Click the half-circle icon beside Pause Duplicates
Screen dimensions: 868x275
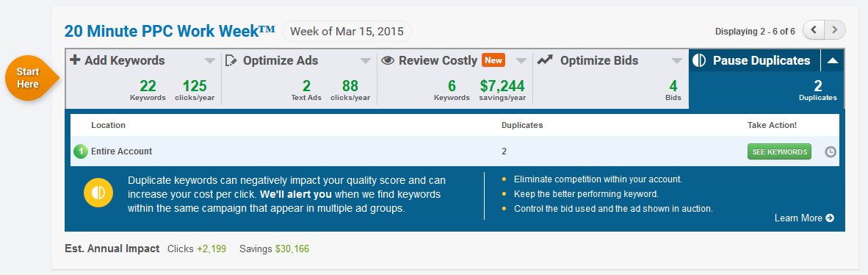coord(699,60)
